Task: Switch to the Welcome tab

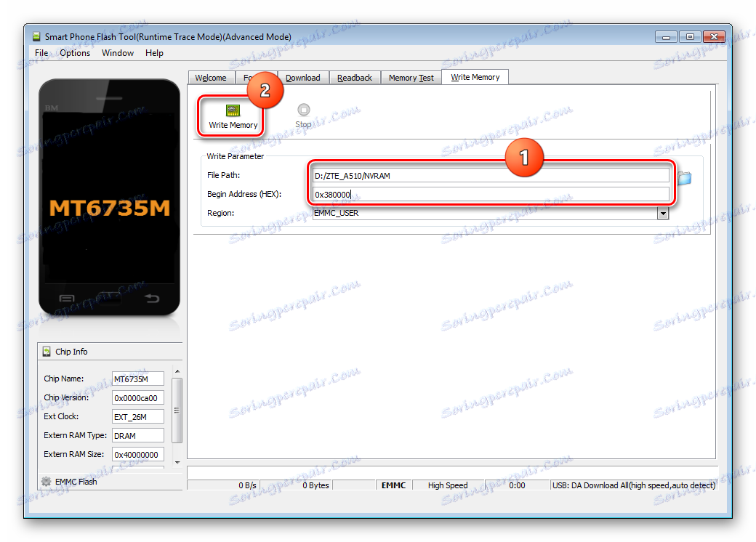Action: (211, 77)
